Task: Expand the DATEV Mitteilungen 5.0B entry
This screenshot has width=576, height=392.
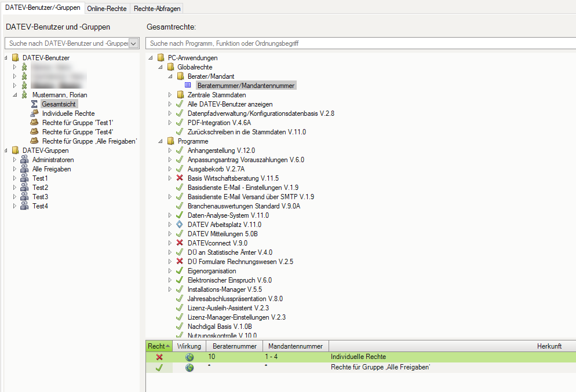Action: pos(170,234)
